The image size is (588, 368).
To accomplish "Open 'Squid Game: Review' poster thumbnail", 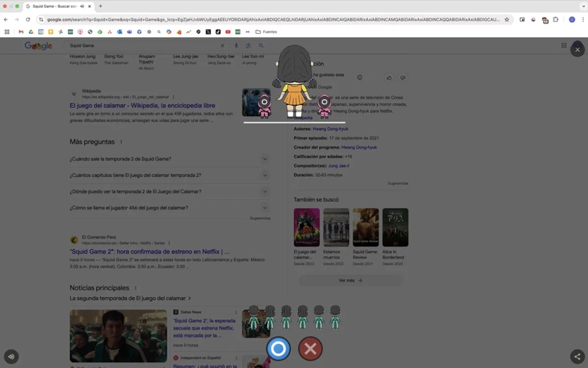I will point(366,227).
